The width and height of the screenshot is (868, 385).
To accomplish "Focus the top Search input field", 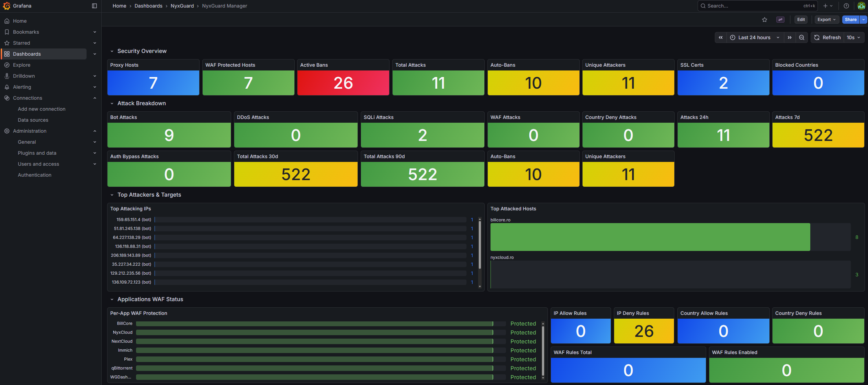I will coord(756,6).
